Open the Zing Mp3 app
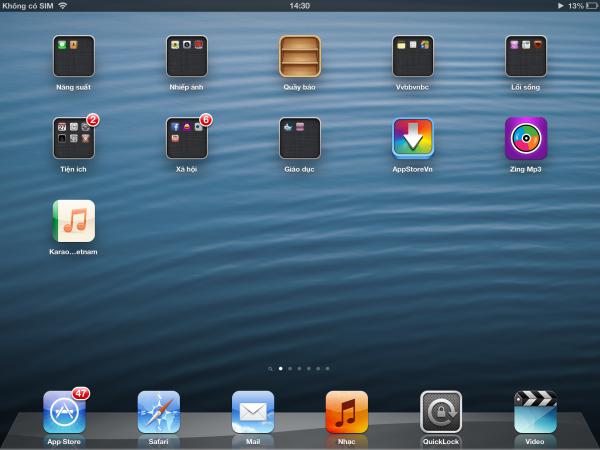This screenshot has height=450, width=600. [526, 139]
